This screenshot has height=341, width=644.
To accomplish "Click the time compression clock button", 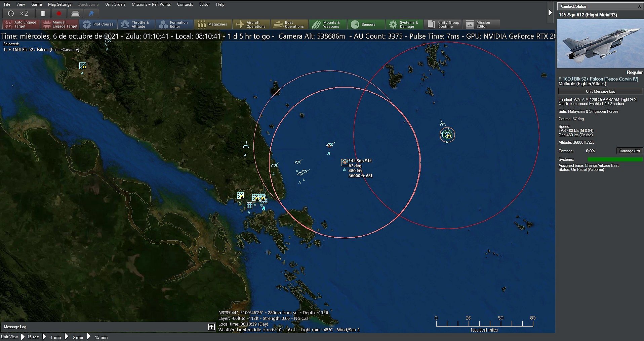I will point(11,13).
